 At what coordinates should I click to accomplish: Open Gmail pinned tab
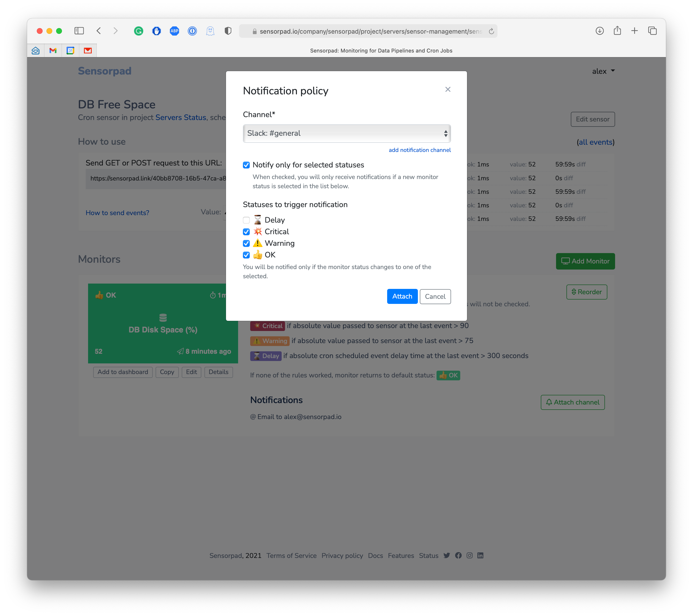pyautogui.click(x=53, y=51)
